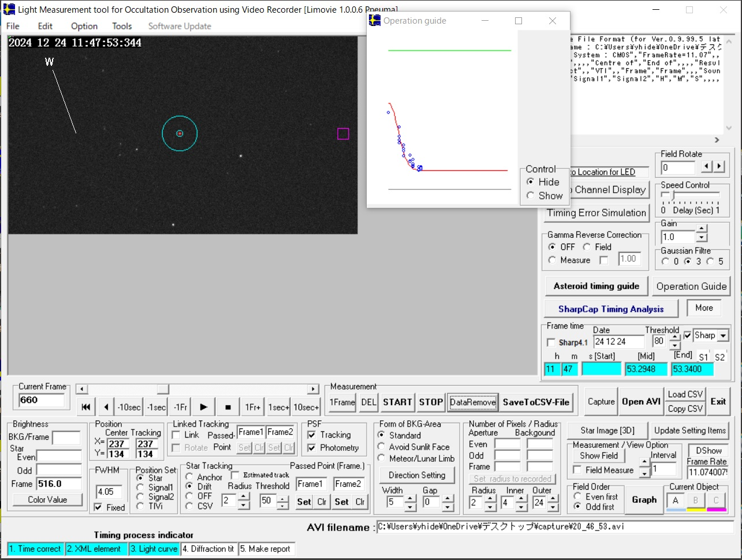Click Field Rotate right arrow button

pos(719,167)
